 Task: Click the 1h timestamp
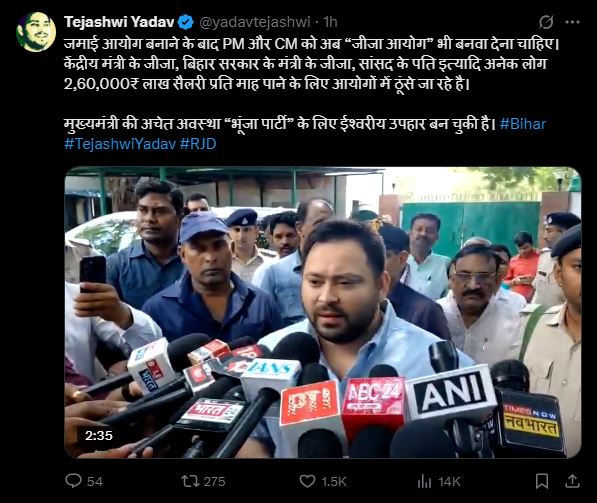(330, 22)
